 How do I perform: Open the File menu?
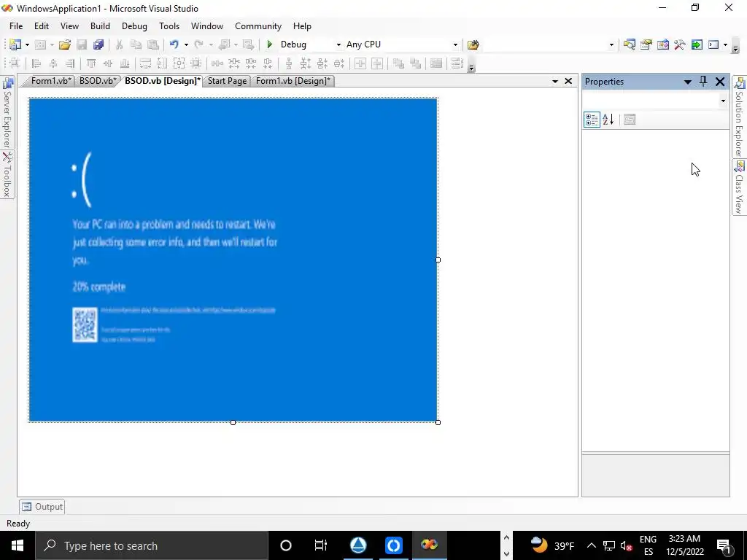click(16, 26)
